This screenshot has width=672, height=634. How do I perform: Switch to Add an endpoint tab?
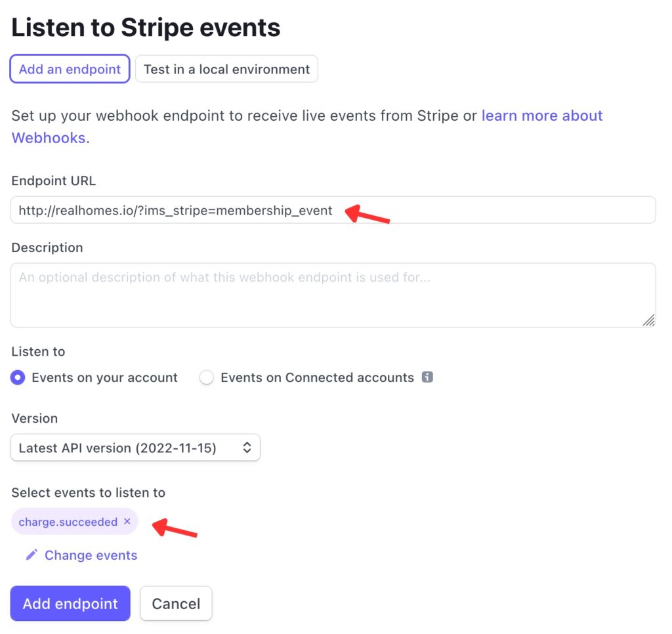[x=70, y=69]
